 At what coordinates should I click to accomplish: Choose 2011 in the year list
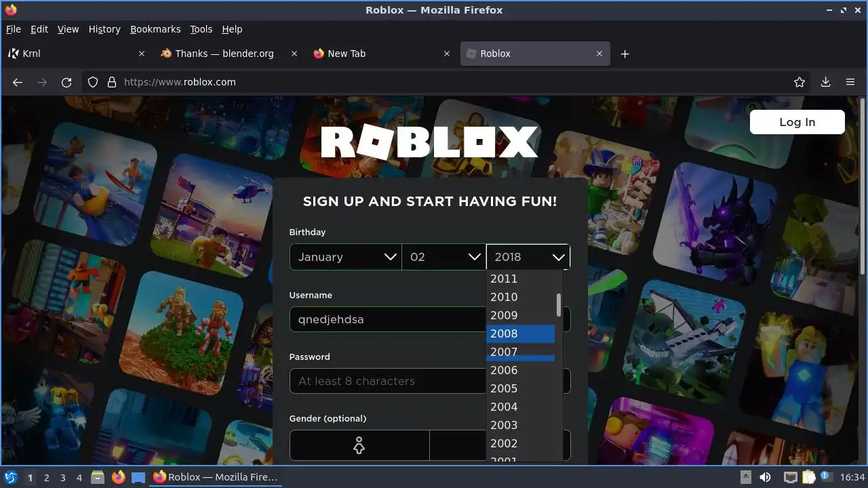pos(521,279)
